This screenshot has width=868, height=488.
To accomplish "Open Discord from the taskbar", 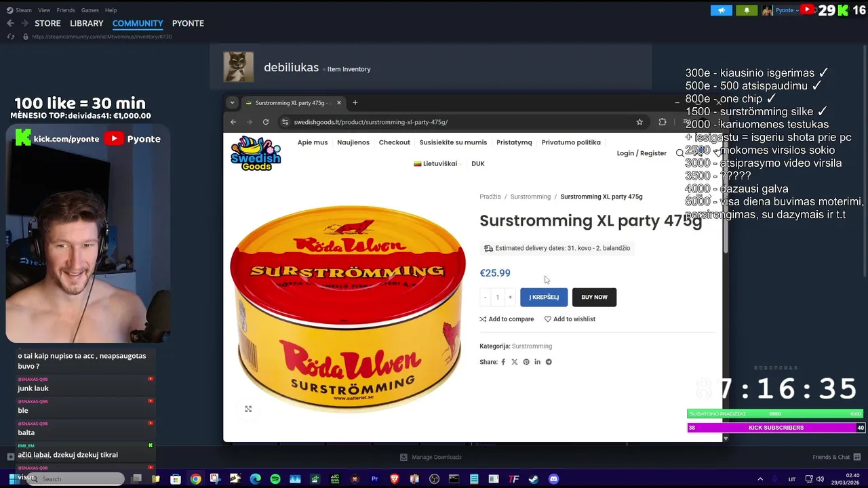I will [x=553, y=479].
